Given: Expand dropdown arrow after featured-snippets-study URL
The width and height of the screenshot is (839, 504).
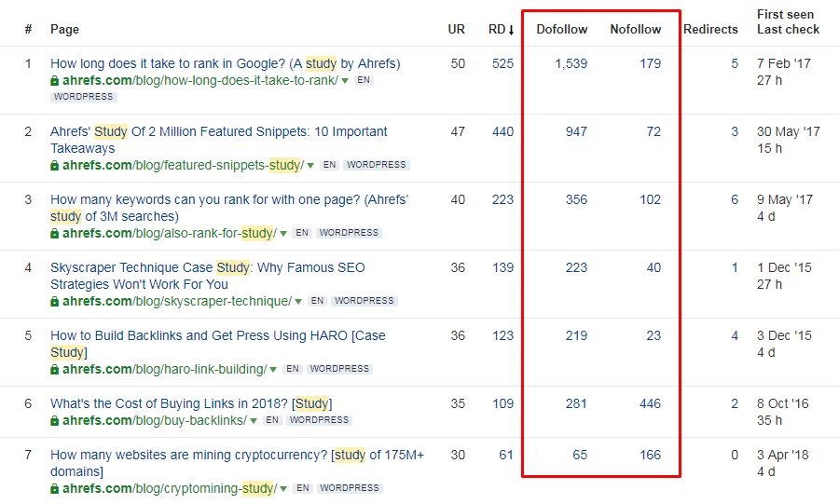Looking at the screenshot, I should coord(310,166).
